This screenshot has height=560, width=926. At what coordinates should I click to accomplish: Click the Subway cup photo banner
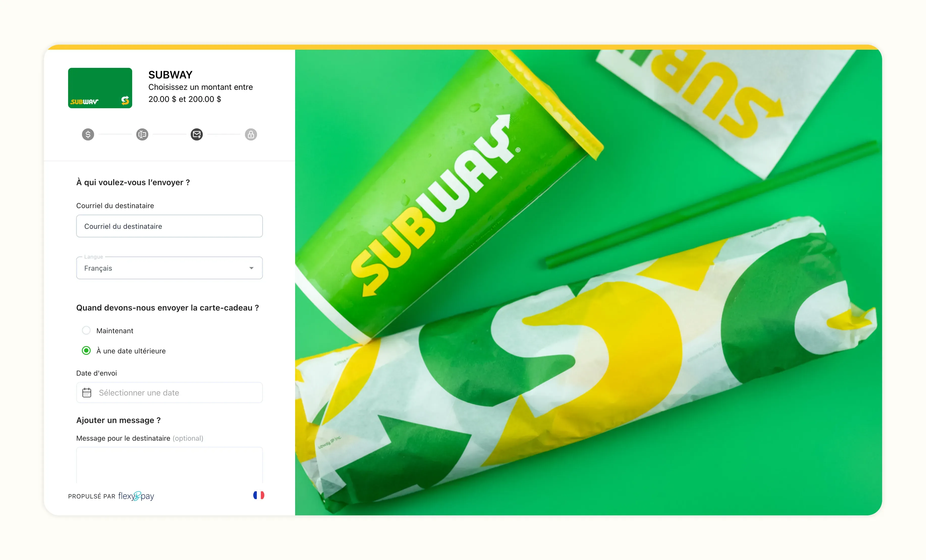tap(588, 282)
